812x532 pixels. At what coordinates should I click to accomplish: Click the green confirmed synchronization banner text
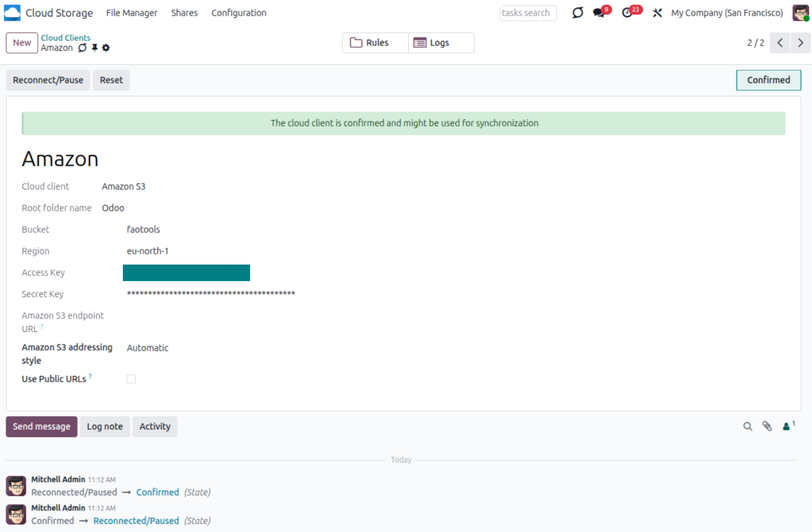pos(405,123)
